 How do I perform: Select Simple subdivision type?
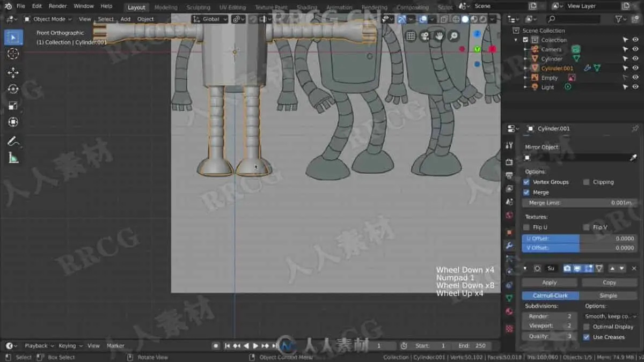[x=608, y=295]
